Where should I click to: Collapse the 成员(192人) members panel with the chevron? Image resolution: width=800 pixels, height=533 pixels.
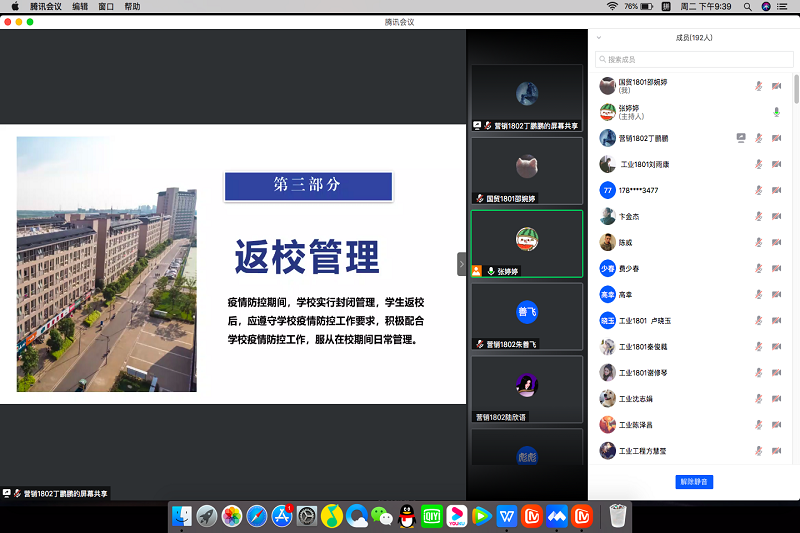tap(599, 38)
